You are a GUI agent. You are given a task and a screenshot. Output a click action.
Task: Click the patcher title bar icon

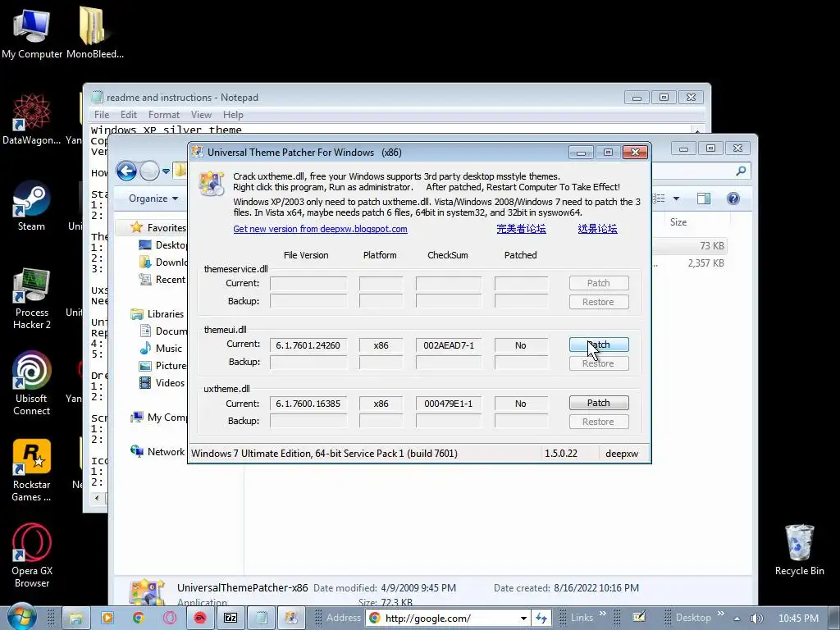tap(198, 152)
